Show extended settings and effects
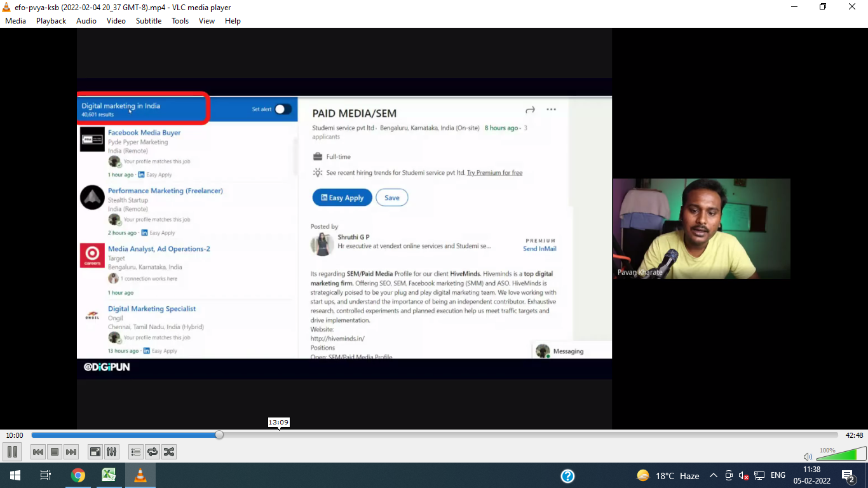 click(x=112, y=452)
